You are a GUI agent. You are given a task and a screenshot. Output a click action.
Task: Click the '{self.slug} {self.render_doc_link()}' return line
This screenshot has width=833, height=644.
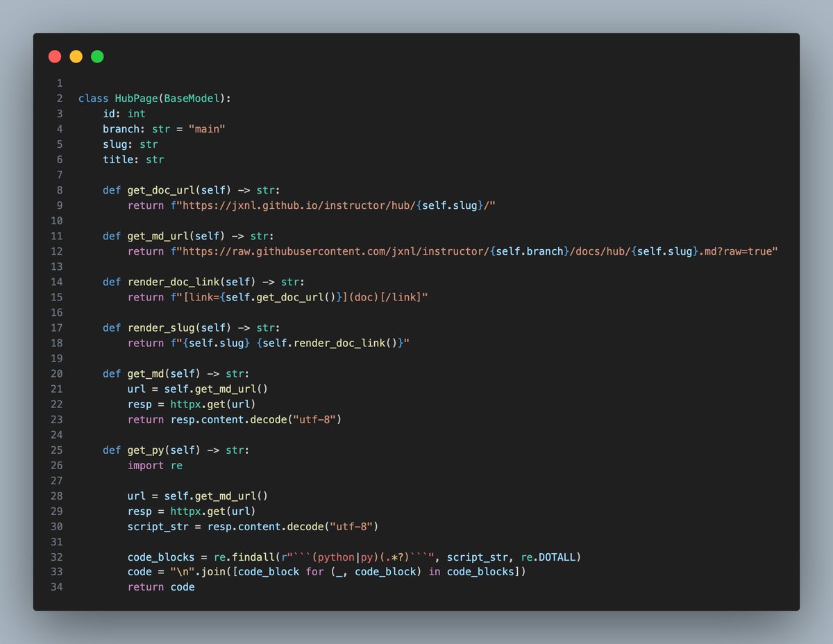click(269, 343)
